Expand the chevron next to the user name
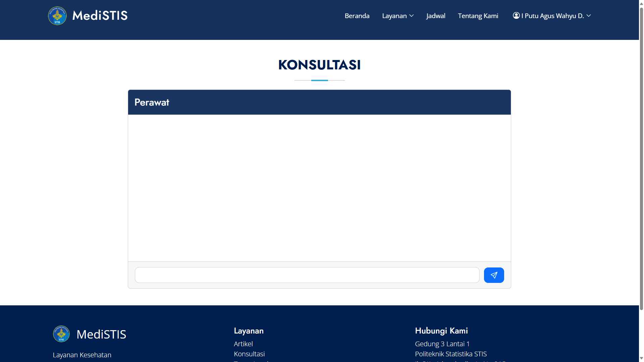 point(589,16)
